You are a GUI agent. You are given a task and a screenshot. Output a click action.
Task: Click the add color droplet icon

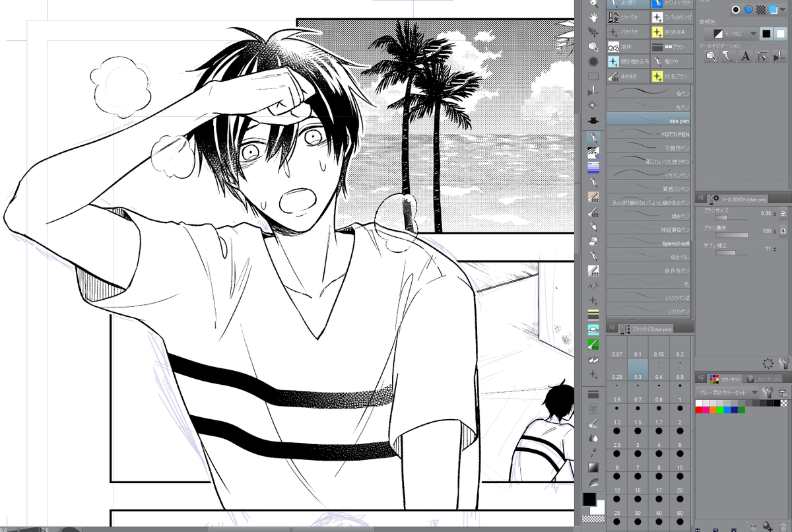(768, 525)
